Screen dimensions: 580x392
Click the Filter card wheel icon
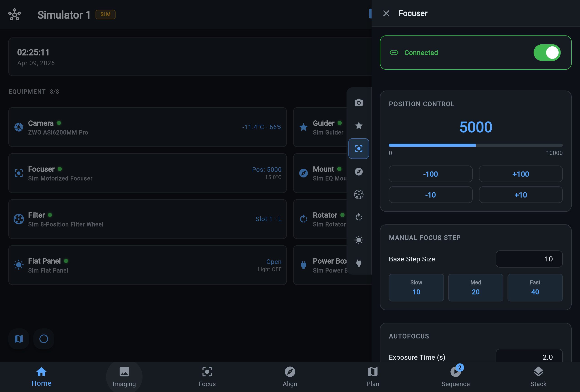pos(19,219)
